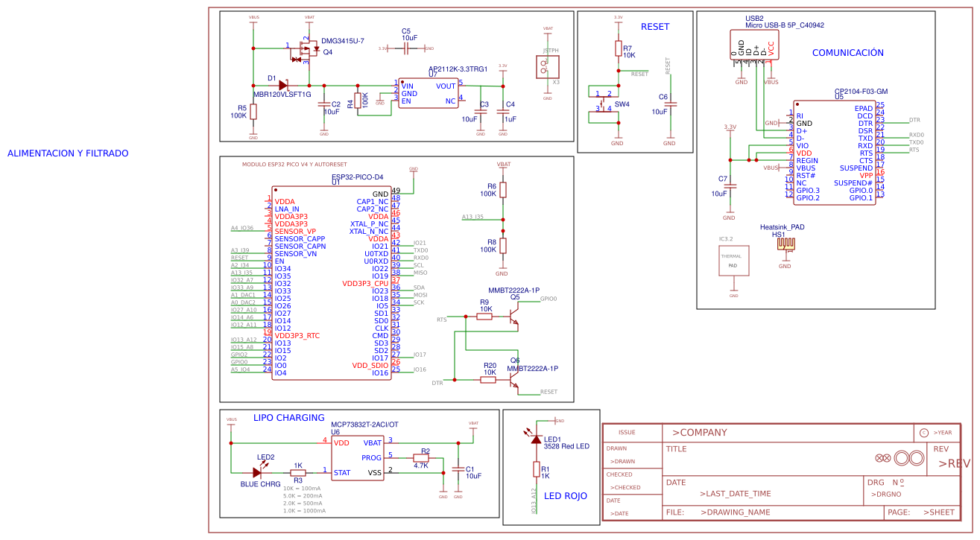The height and width of the screenshot is (540, 980).
Task: Click LED1 3528 Red LED symbol
Action: click(x=537, y=441)
